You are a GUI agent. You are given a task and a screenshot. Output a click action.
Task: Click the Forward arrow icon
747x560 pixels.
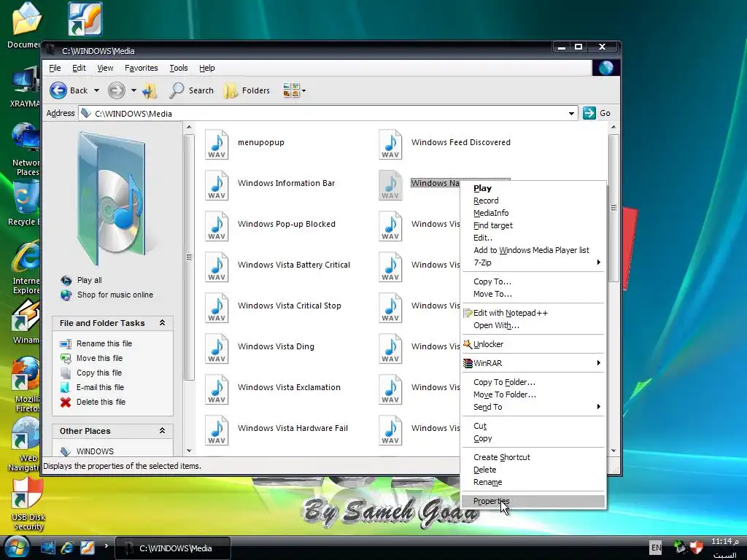pyautogui.click(x=116, y=90)
